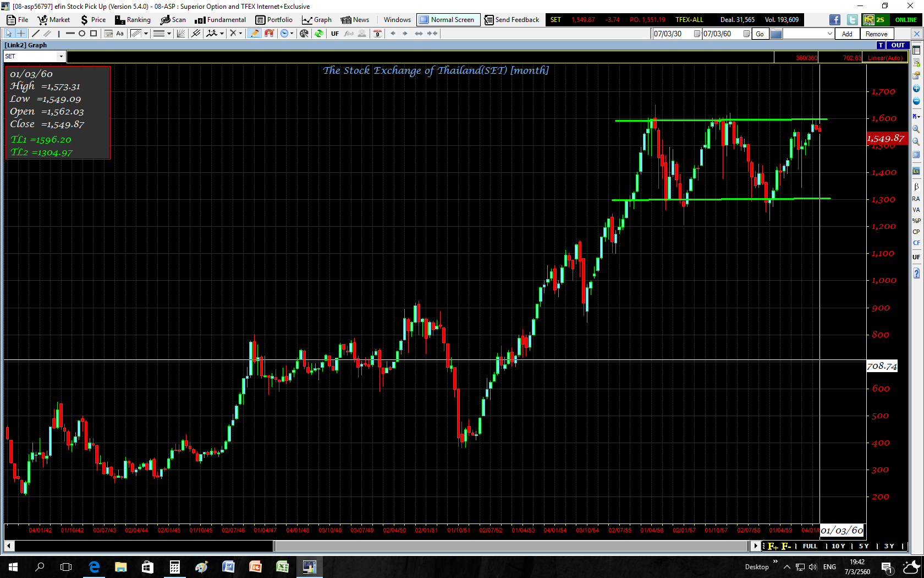Click the yellow Ls icon in sidebar

[916, 171]
